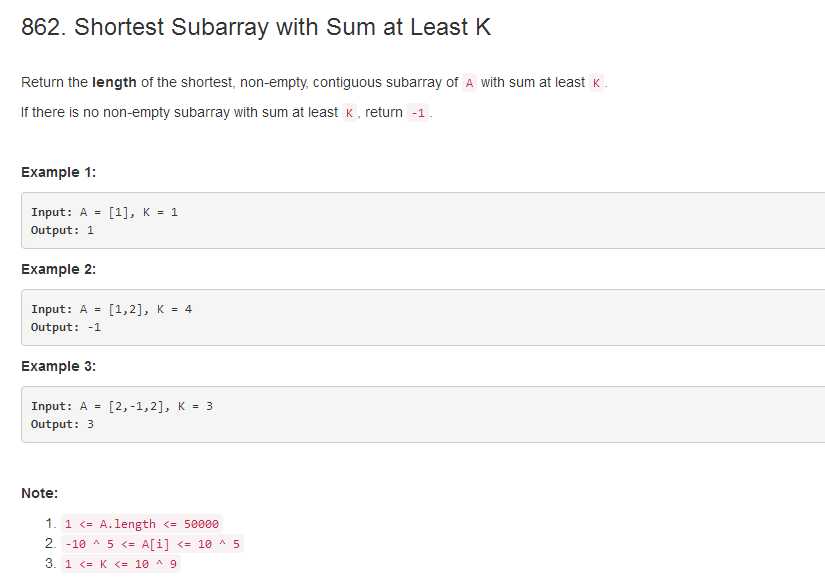Click Example 2 "Output: -1" line
This screenshot has width=825, height=581.
[x=66, y=327]
